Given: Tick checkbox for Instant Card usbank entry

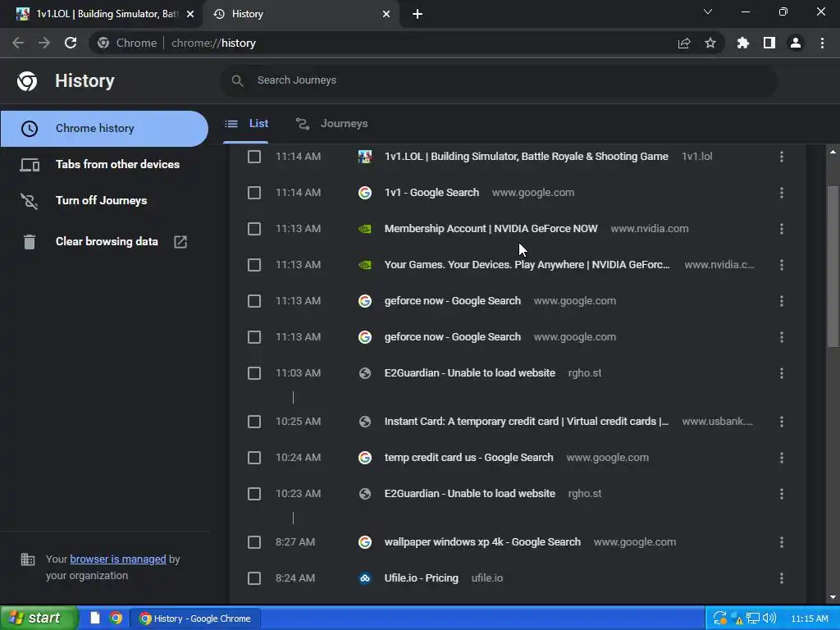Looking at the screenshot, I should pos(254,422).
